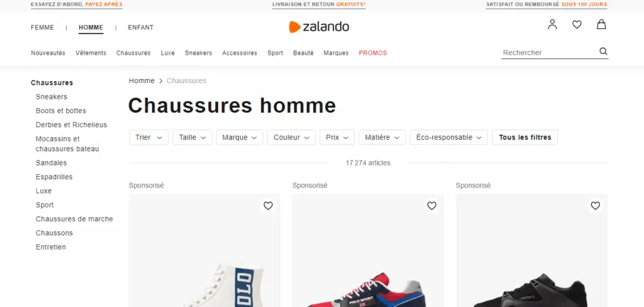Open the PROMOS menu item

click(x=373, y=53)
